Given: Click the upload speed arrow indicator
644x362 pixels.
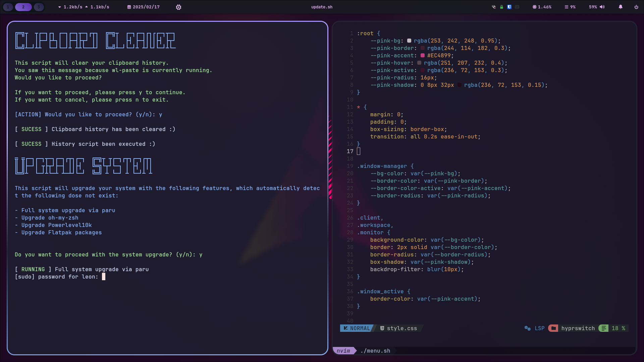Looking at the screenshot, I should (87, 7).
